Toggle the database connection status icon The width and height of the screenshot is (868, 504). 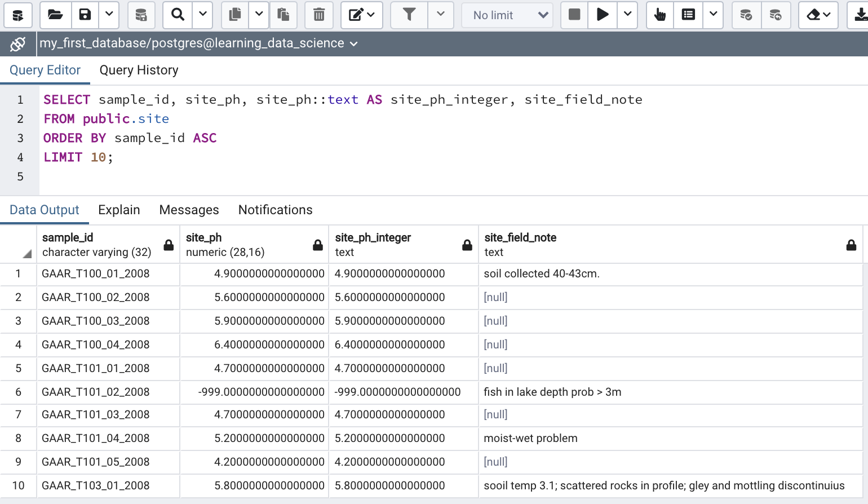[18, 44]
